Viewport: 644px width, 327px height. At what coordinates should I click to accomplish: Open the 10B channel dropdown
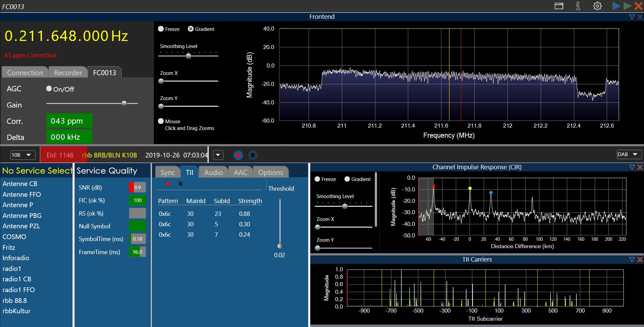[22, 155]
